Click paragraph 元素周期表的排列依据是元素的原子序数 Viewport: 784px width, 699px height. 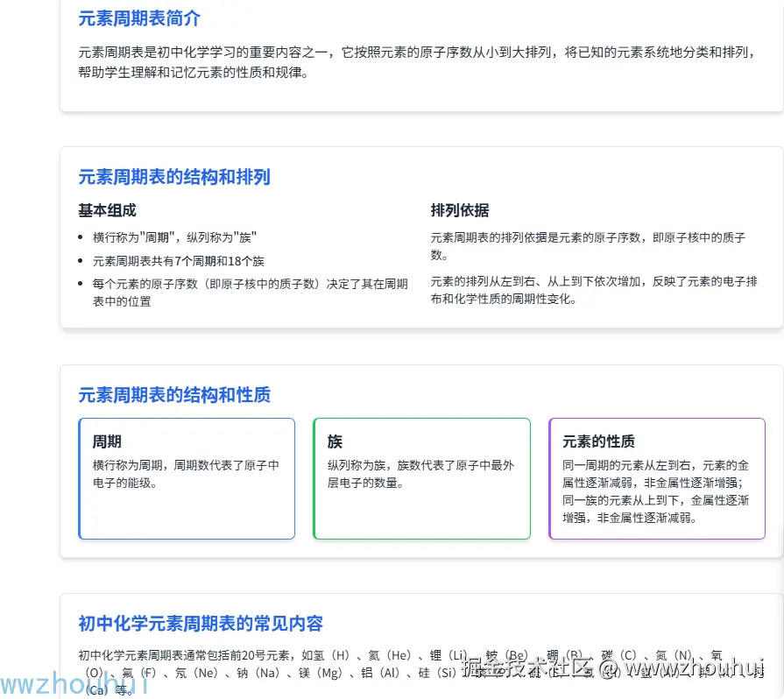[588, 246]
